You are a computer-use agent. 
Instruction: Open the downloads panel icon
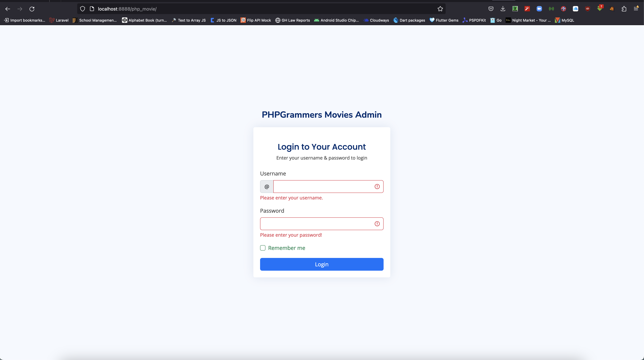coord(503,9)
